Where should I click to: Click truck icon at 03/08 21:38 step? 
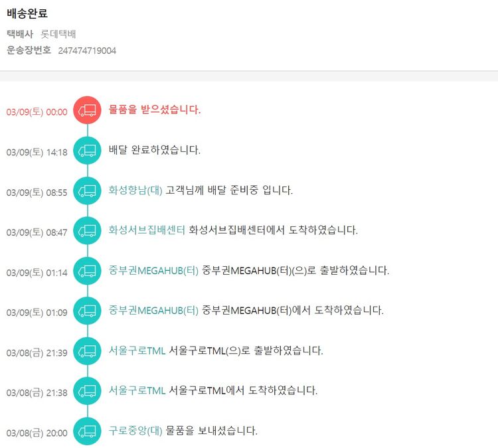[87, 391]
